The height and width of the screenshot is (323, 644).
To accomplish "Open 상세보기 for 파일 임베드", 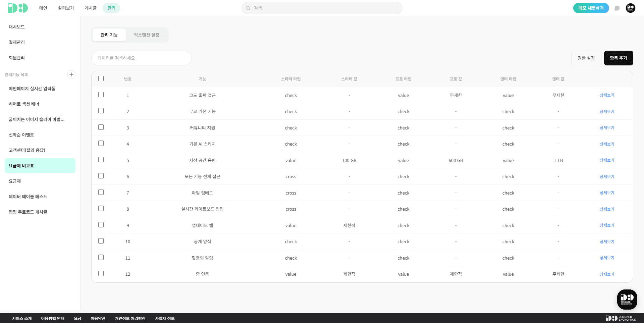I will [607, 193].
